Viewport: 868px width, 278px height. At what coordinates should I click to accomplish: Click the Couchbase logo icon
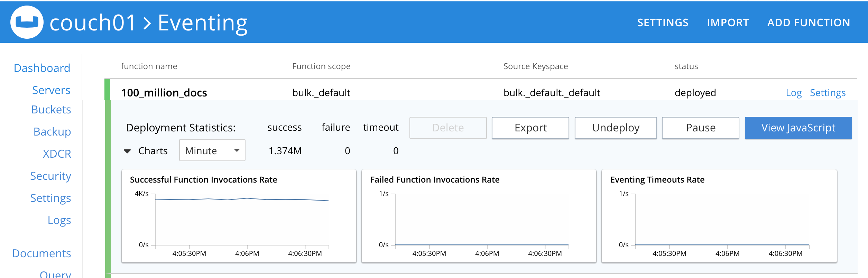tap(27, 22)
